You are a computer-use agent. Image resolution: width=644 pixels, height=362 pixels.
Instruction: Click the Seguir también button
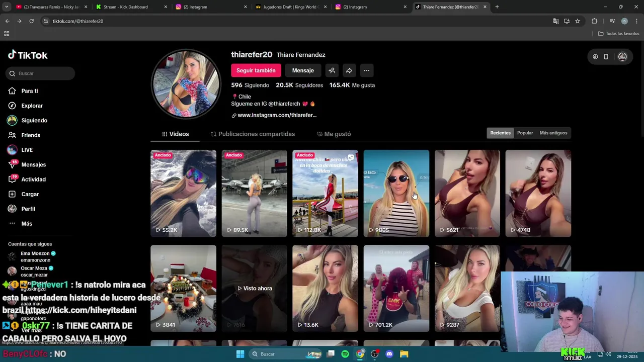click(x=256, y=70)
